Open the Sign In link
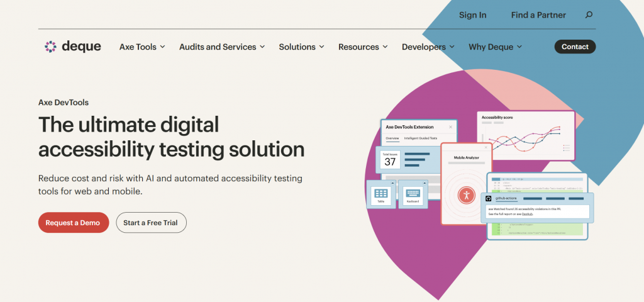 472,15
